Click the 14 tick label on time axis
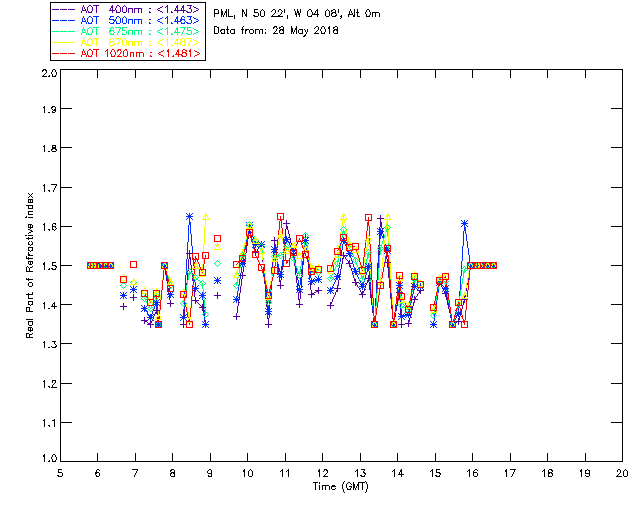640x512 pixels. (397, 472)
